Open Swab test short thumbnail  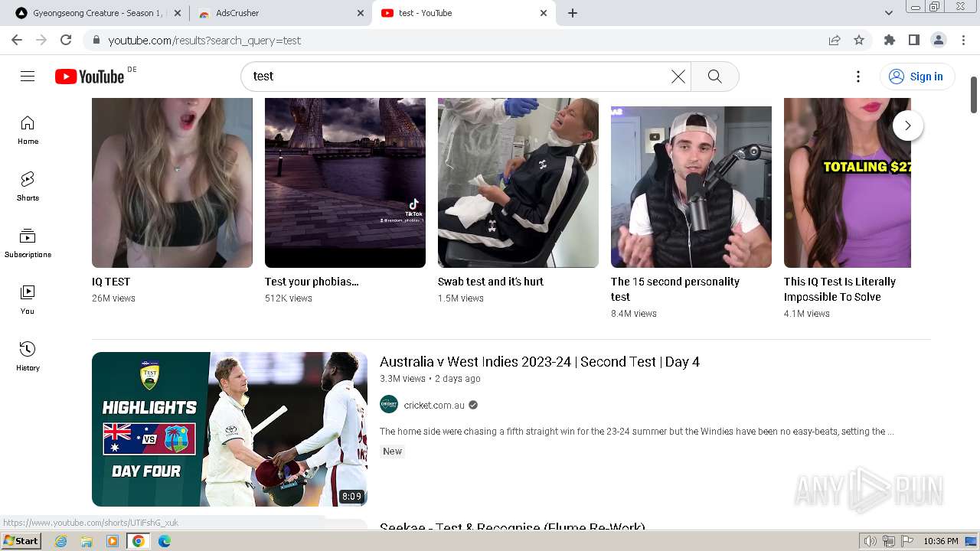tap(518, 183)
